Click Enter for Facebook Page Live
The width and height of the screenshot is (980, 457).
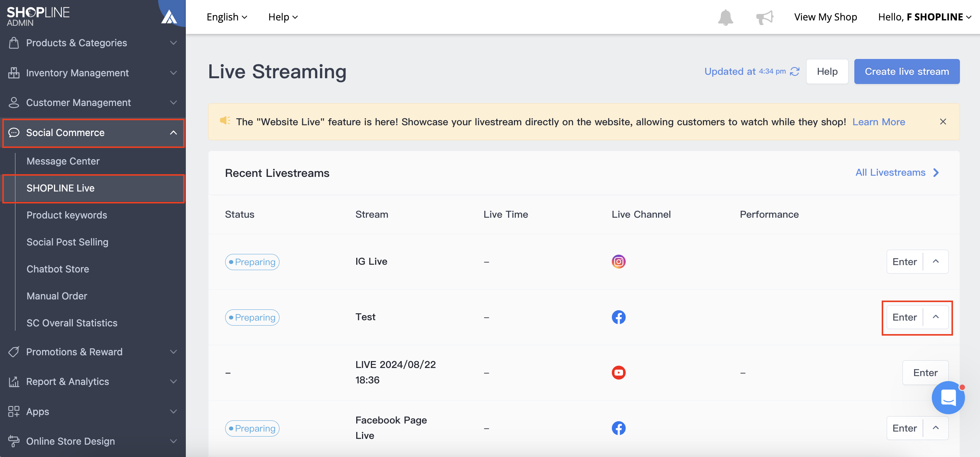click(904, 428)
